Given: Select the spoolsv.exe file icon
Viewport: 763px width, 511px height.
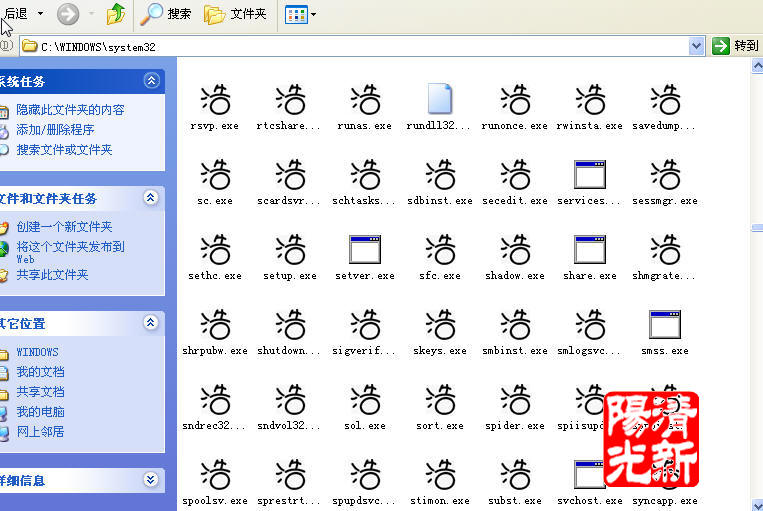Looking at the screenshot, I should [215, 474].
